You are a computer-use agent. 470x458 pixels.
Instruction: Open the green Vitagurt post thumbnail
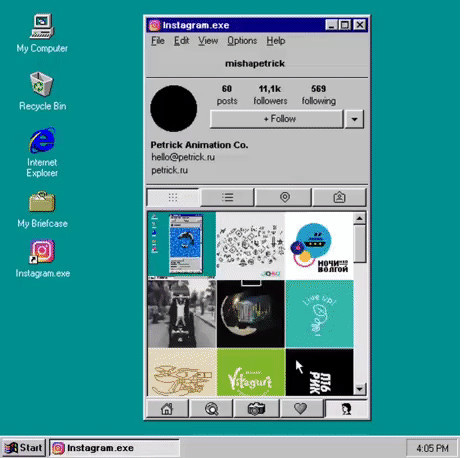point(251,372)
